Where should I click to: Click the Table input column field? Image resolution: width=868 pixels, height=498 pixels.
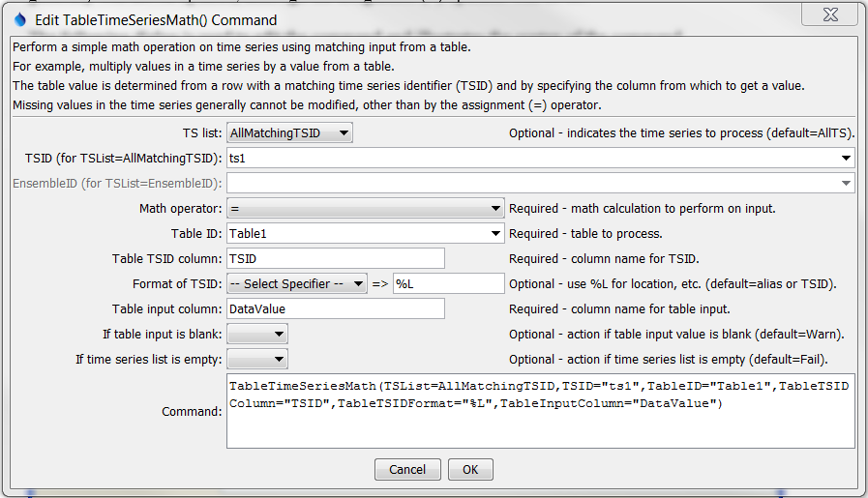[x=335, y=308]
